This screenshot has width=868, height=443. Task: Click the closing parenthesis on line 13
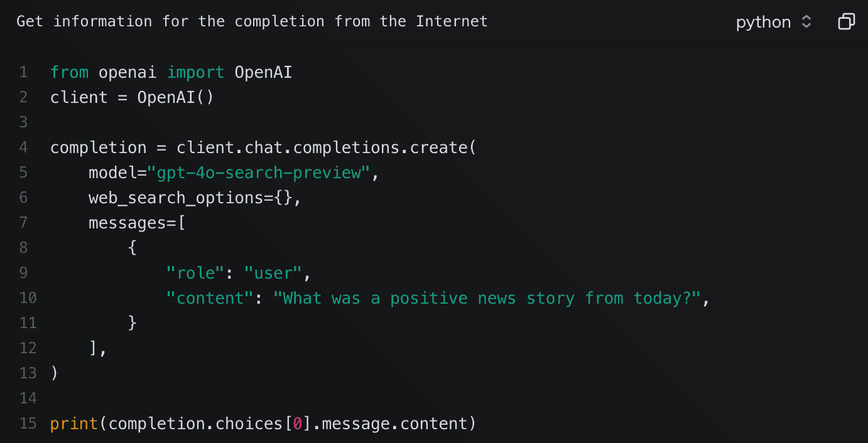click(55, 373)
